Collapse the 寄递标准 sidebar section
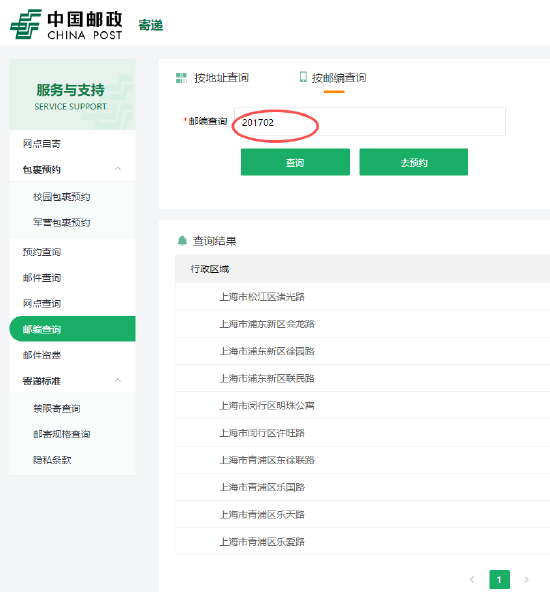 (118, 380)
